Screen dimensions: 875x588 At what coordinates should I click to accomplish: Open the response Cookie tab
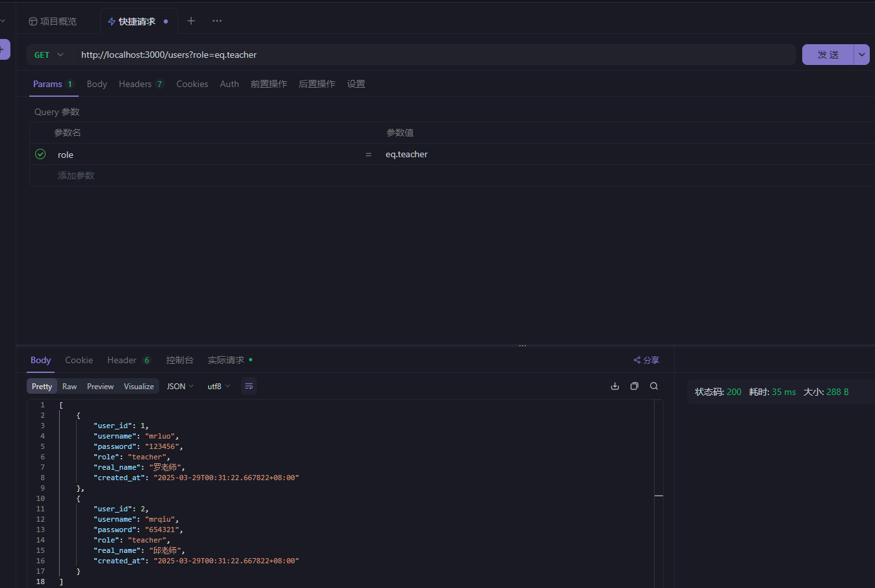(x=79, y=360)
